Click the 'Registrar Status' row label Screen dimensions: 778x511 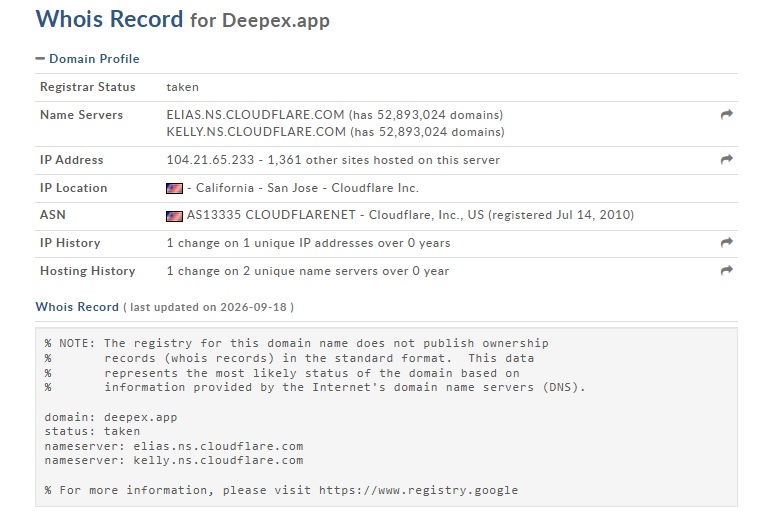pyautogui.click(x=87, y=87)
